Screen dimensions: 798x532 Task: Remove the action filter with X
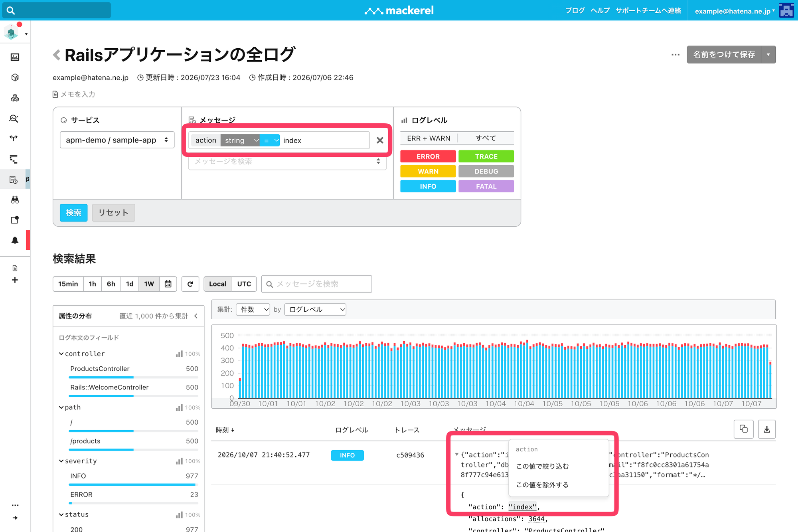[x=380, y=140]
